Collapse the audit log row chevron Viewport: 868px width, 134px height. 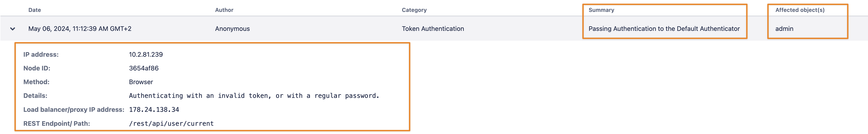coord(12,29)
